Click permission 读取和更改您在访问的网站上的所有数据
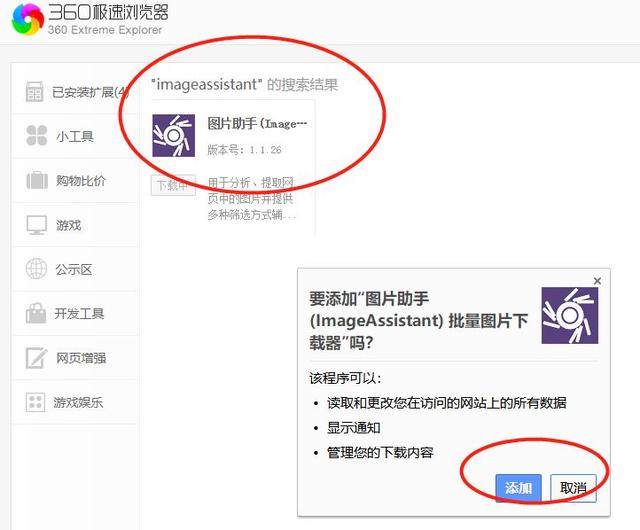 pos(447,403)
